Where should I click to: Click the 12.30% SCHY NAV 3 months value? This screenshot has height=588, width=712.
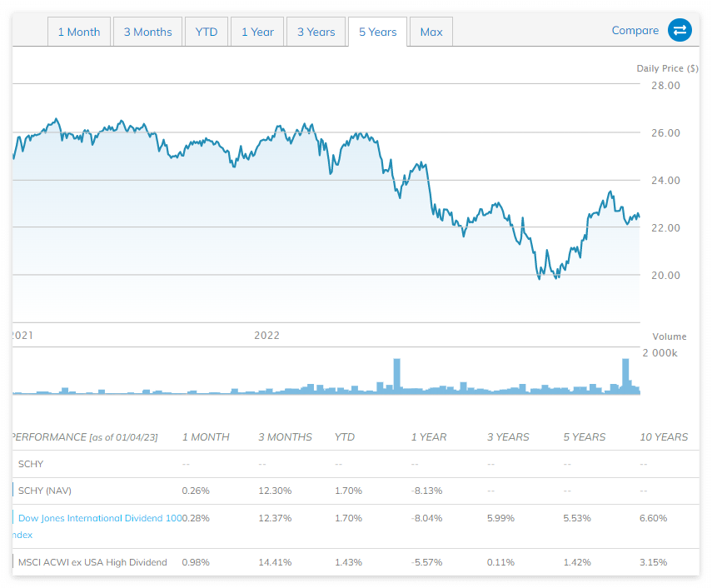tap(275, 491)
